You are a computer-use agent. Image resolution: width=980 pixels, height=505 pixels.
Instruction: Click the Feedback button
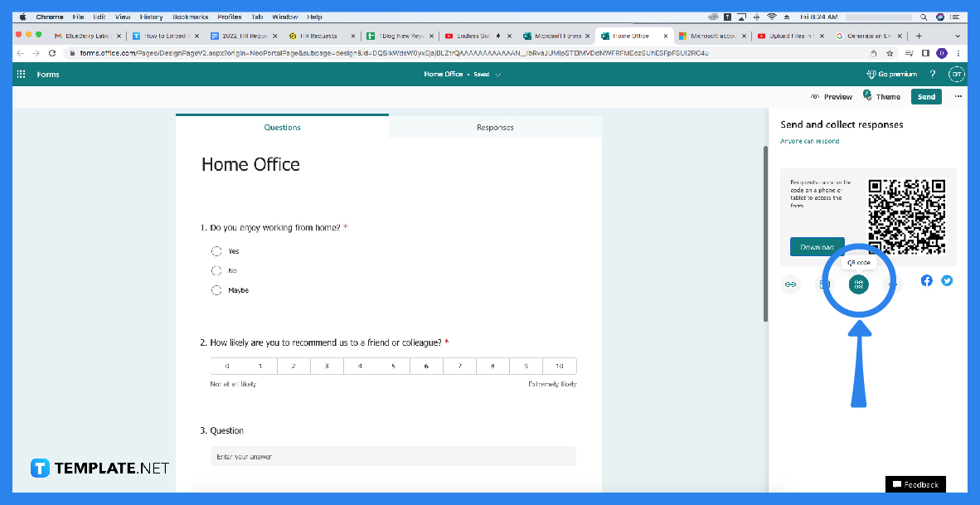click(x=915, y=484)
